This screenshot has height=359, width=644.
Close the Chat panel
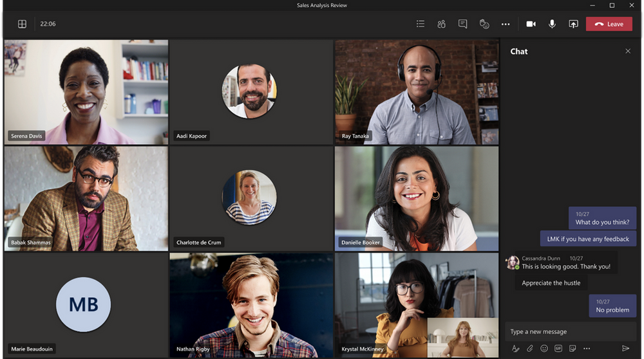point(628,51)
